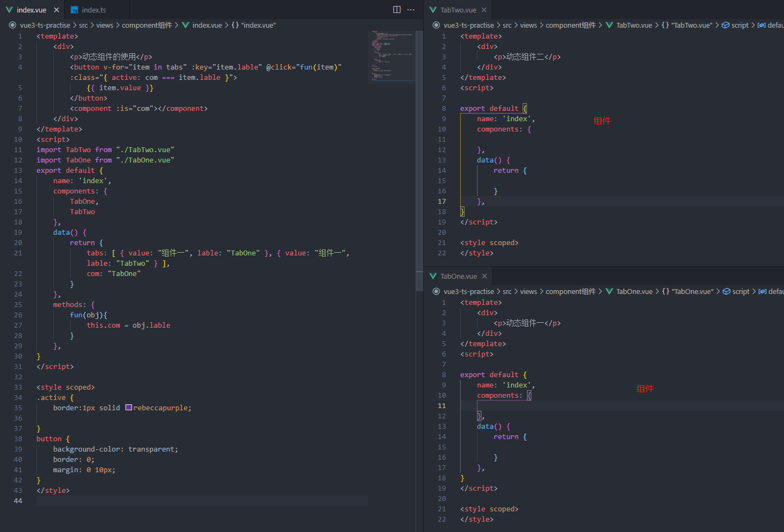Click 'views' in left editor breadcrumb
784x532 pixels.
click(105, 25)
